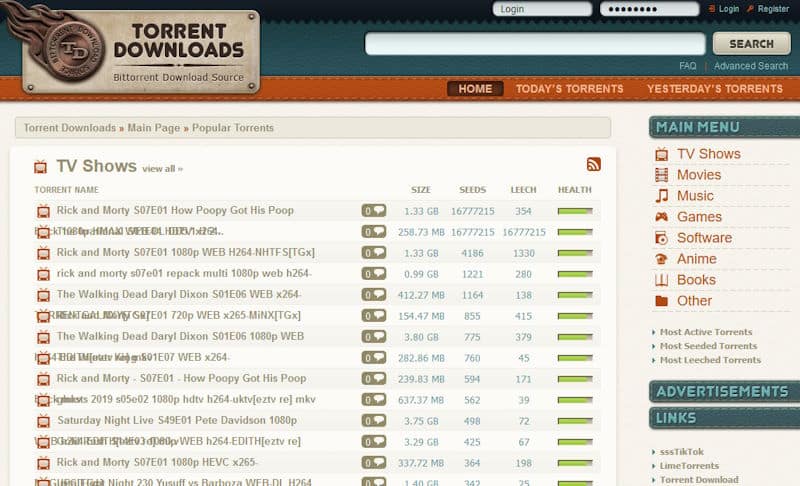Open comments bubble for Saturday Night Live row
800x486 pixels.
click(x=374, y=421)
